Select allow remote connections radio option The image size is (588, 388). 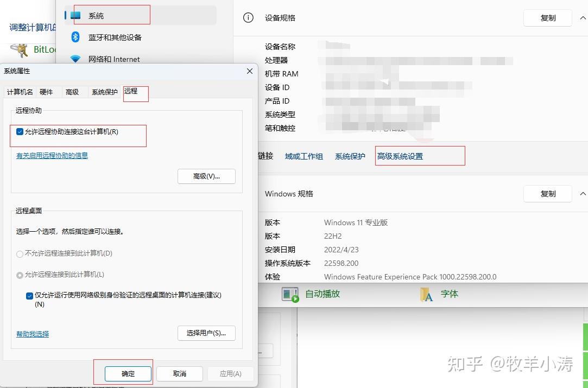point(20,275)
